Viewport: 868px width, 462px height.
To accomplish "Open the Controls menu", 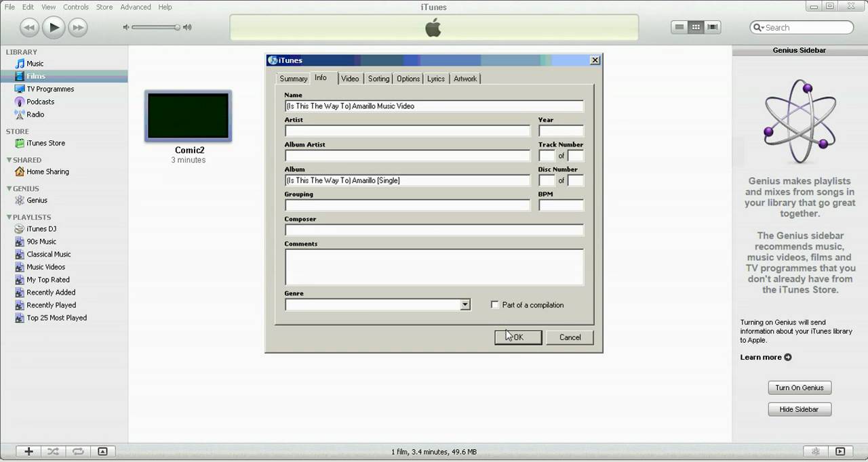I will click(x=76, y=7).
